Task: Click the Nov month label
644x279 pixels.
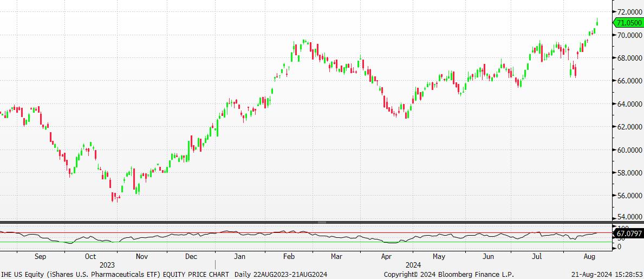Action: (141, 256)
